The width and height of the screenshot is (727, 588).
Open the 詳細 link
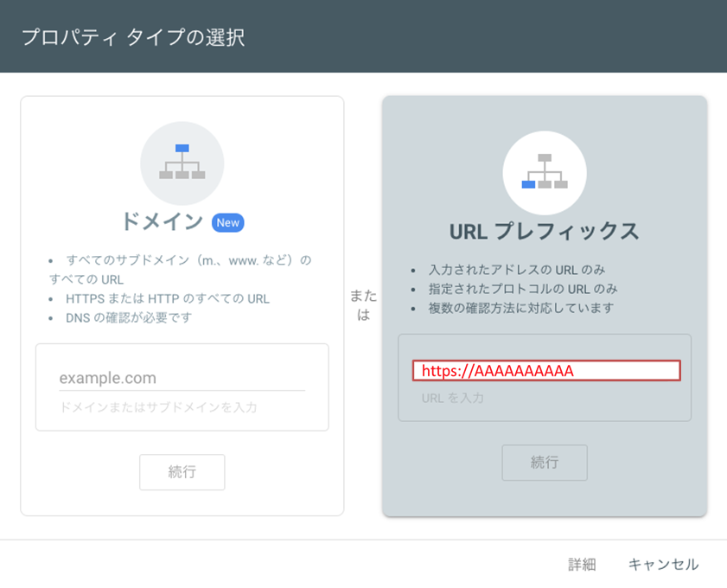pyautogui.click(x=582, y=565)
